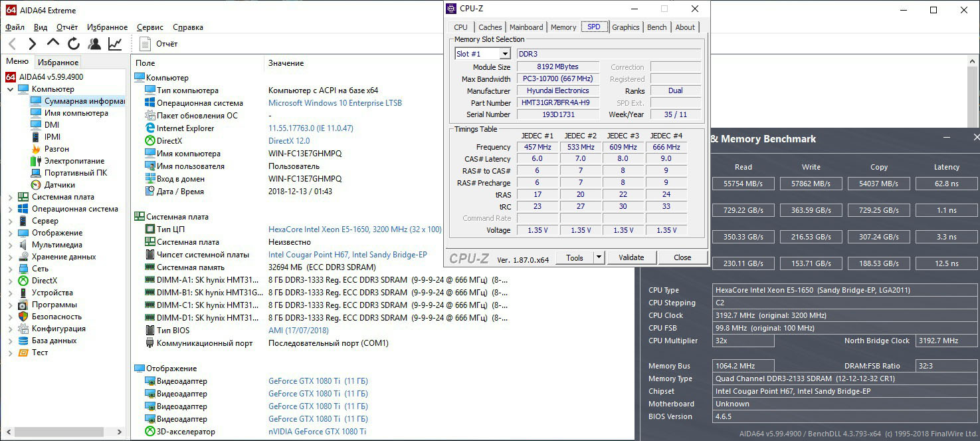The image size is (980, 441).
Task: Click the 55754 MB/s Read result box
Action: tap(743, 184)
